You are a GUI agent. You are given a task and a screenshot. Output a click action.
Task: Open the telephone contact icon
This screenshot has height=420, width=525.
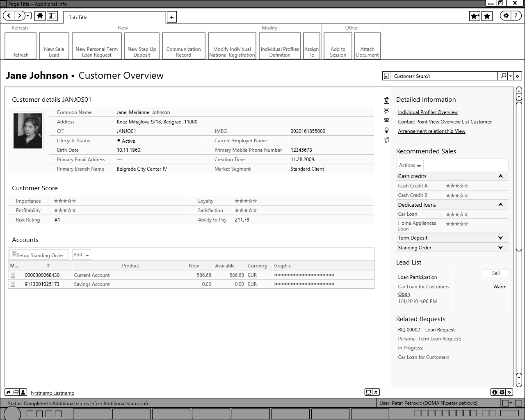[x=386, y=120]
